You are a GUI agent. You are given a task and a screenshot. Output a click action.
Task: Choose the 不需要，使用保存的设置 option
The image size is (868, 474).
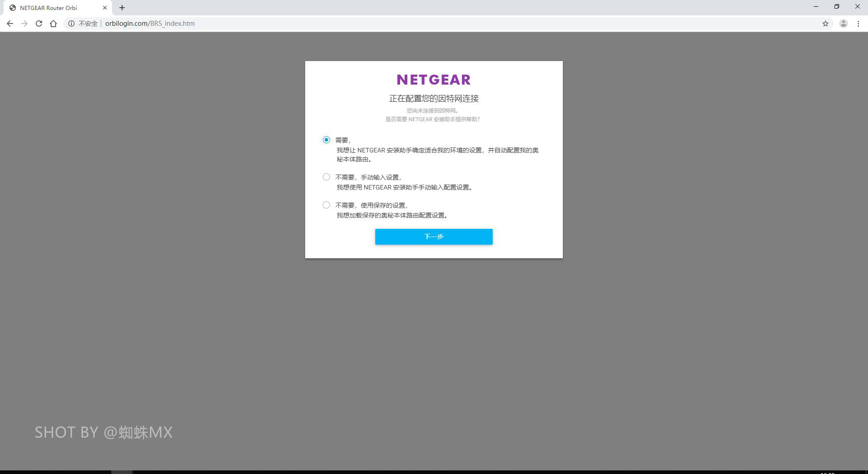326,205
